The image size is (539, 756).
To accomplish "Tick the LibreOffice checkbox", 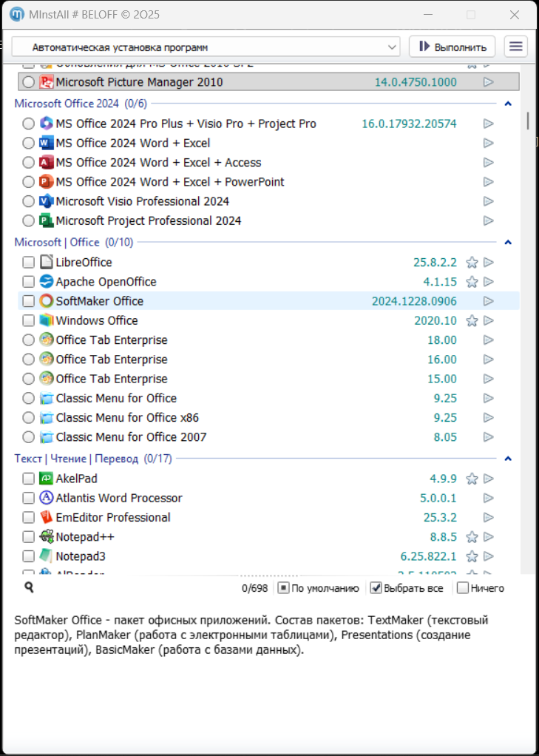I will tap(28, 263).
